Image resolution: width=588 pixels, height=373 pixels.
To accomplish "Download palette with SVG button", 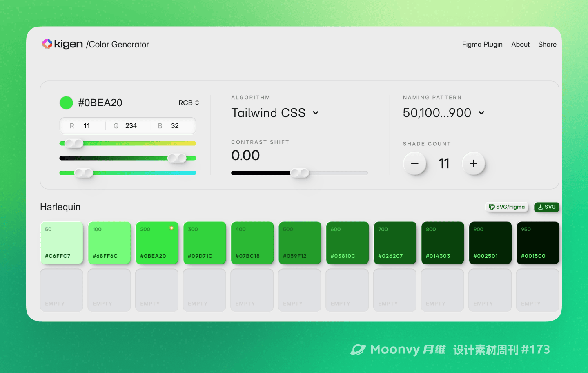I will tap(546, 207).
